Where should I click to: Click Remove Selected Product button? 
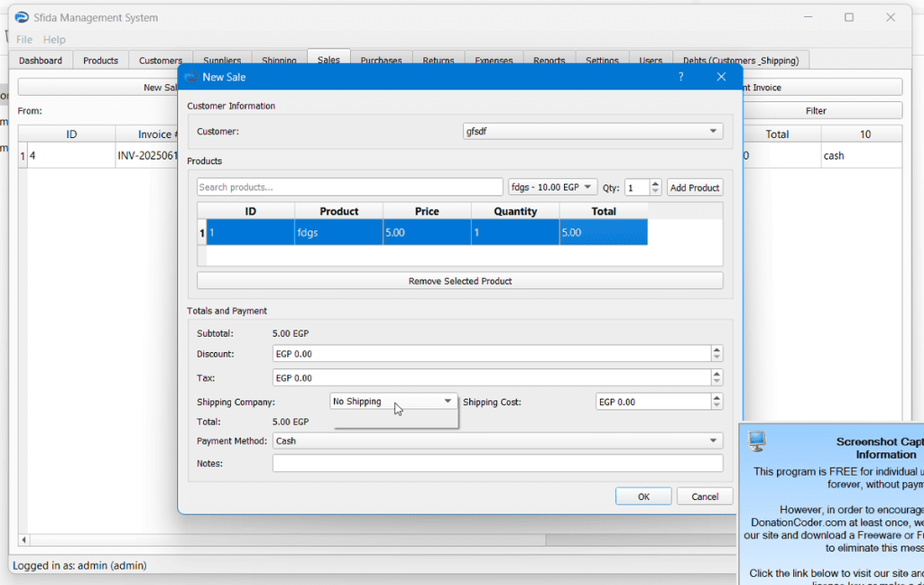coord(459,281)
